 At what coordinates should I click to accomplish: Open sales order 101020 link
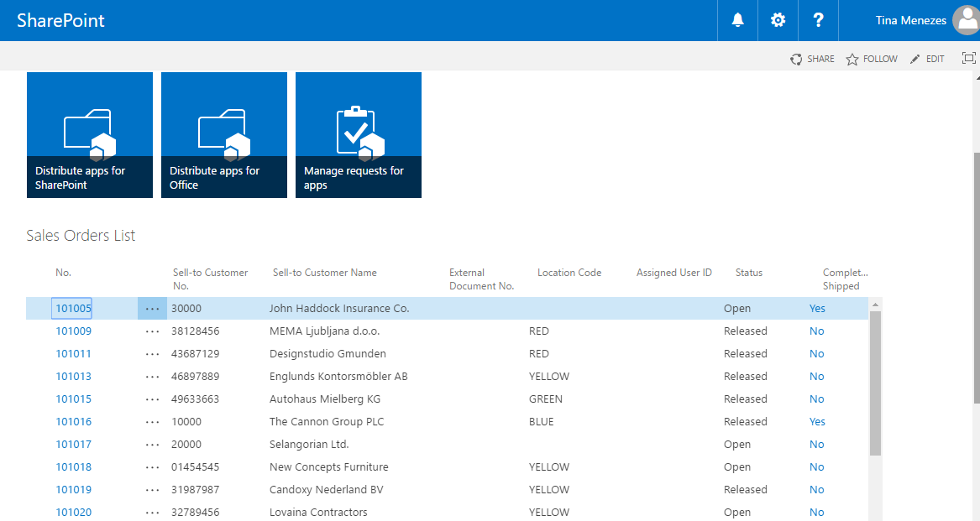pyautogui.click(x=73, y=513)
